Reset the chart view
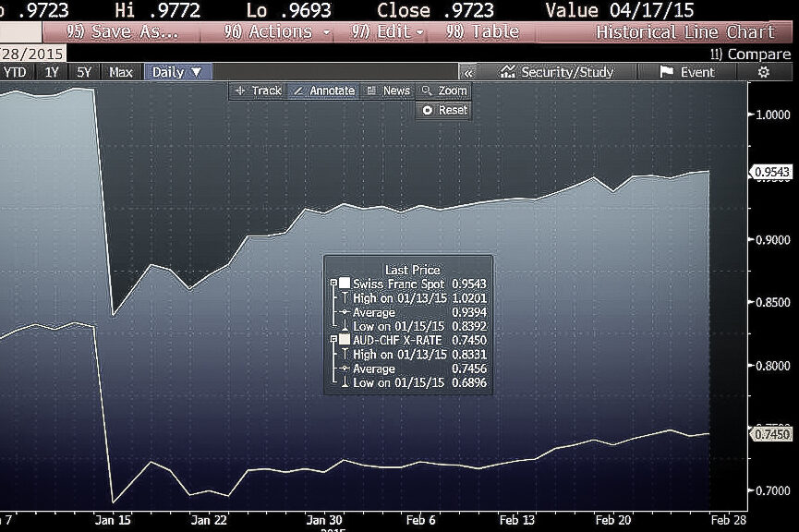 click(x=444, y=110)
